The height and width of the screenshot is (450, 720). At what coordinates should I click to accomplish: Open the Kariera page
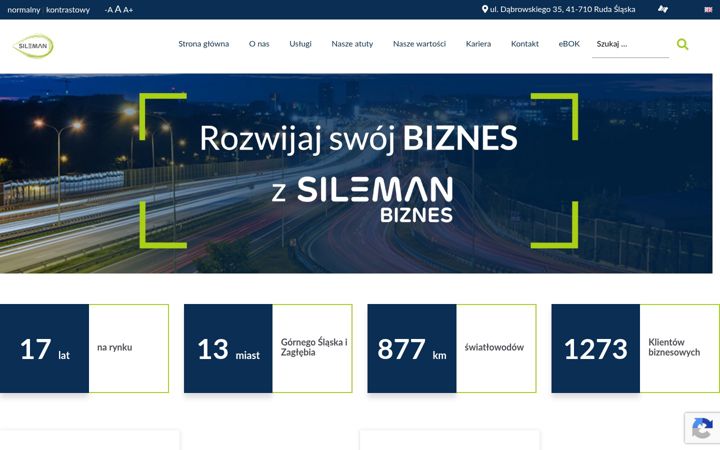coord(478,44)
